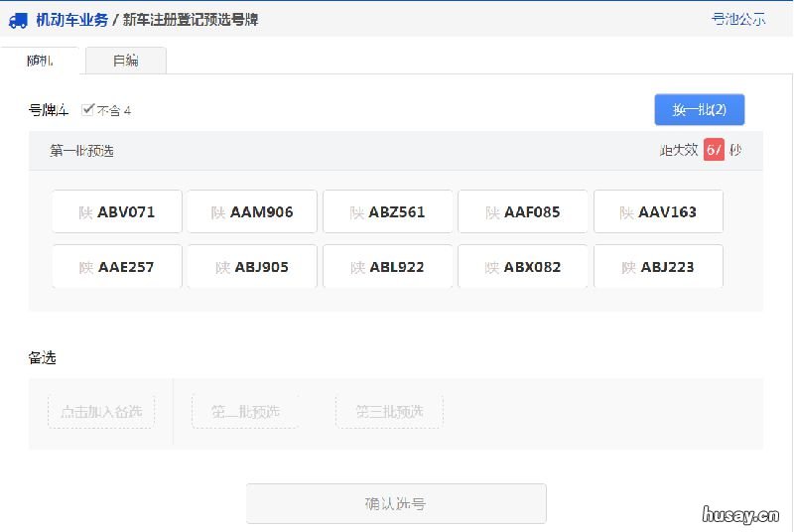
Task: Pick plate number 陕 AAF085
Action: pyautogui.click(x=523, y=211)
